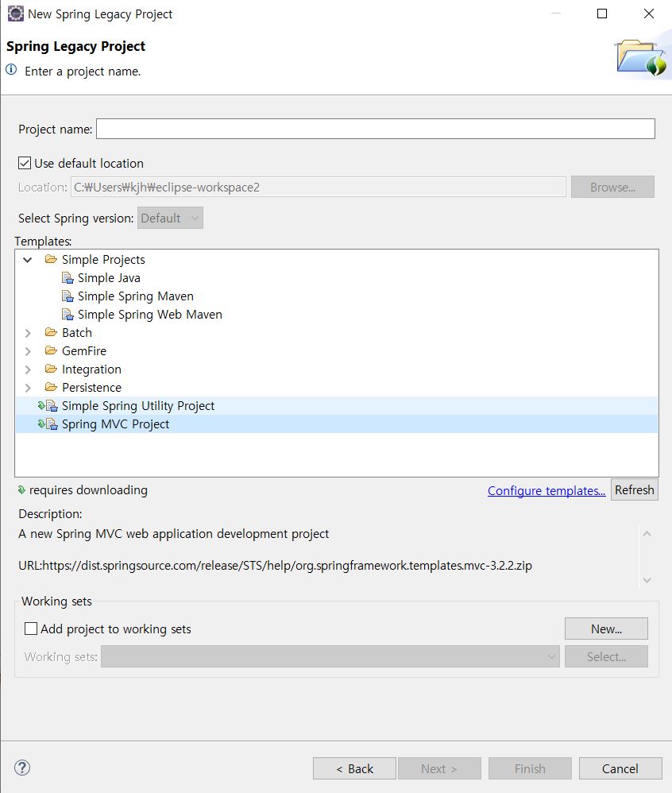Maximize the New Spring Legacy Project window
672x793 pixels.
[602, 14]
